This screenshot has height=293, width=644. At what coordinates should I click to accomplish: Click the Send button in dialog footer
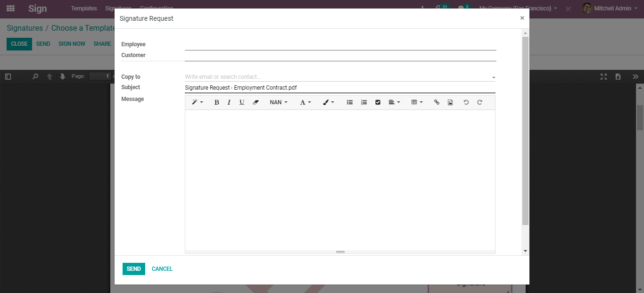tap(133, 269)
